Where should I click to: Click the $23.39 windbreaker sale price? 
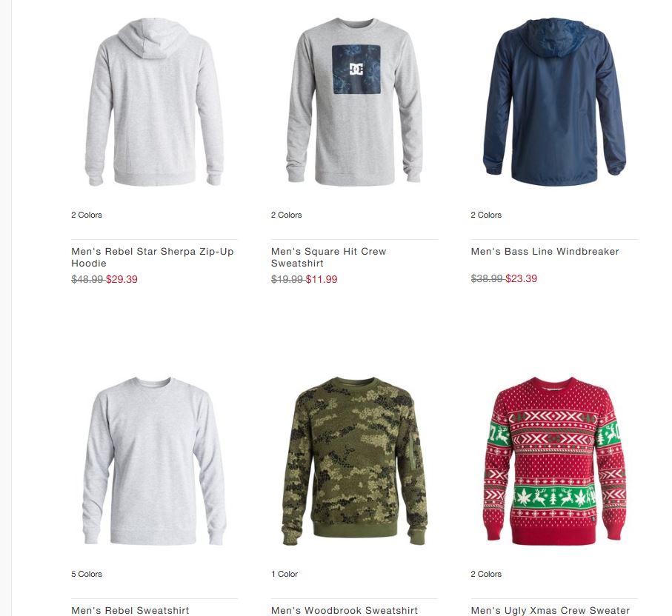521,278
